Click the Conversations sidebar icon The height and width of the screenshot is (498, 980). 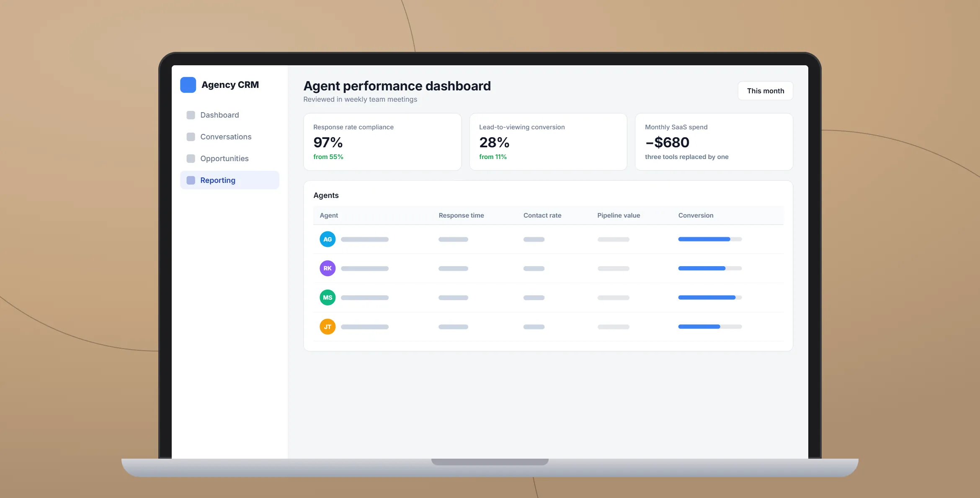191,137
